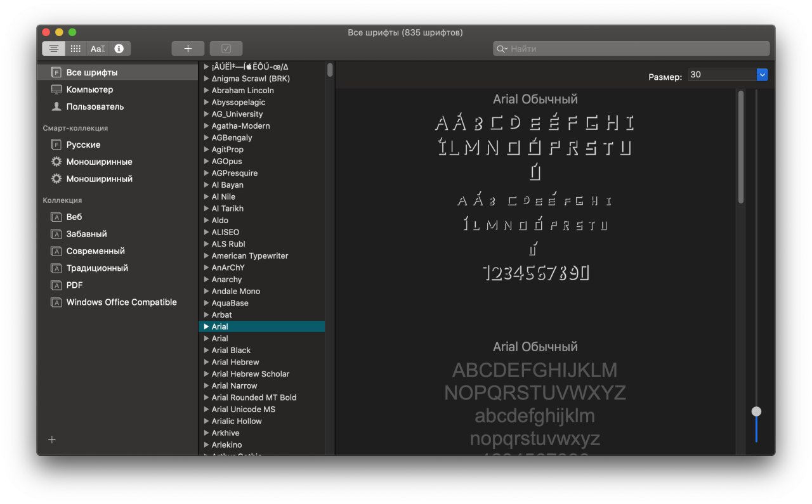Image resolution: width=812 pixels, height=504 pixels.
Task: Open Традиционный collection
Action: point(117,268)
